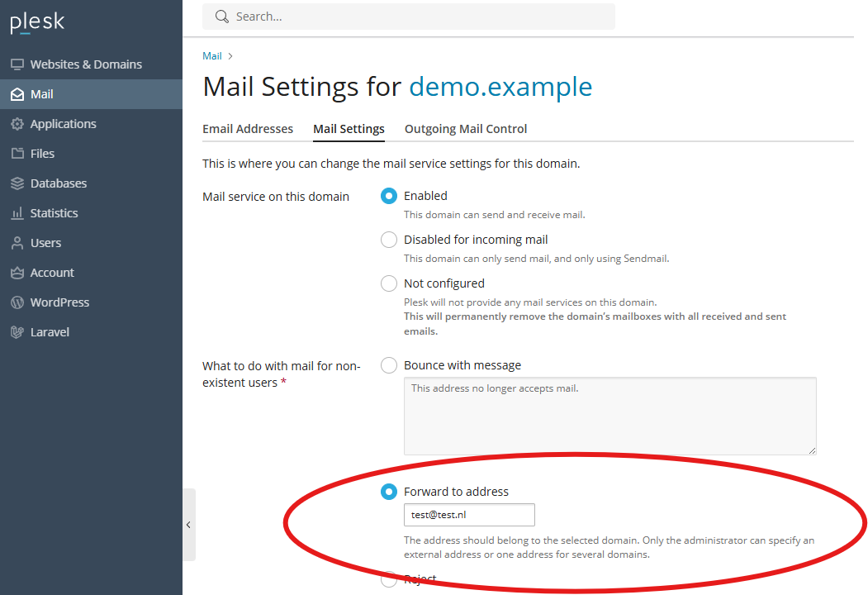Switch to the Email Addresses tab
Screen dimensions: 868x595
tap(247, 129)
